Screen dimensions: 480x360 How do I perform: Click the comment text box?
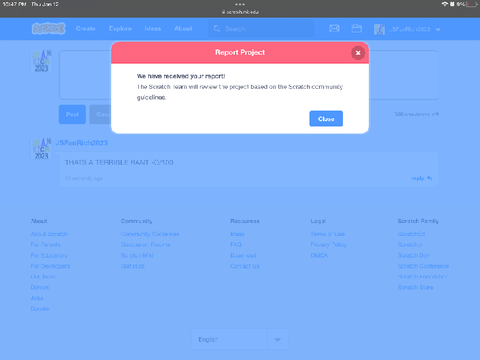pos(249,75)
